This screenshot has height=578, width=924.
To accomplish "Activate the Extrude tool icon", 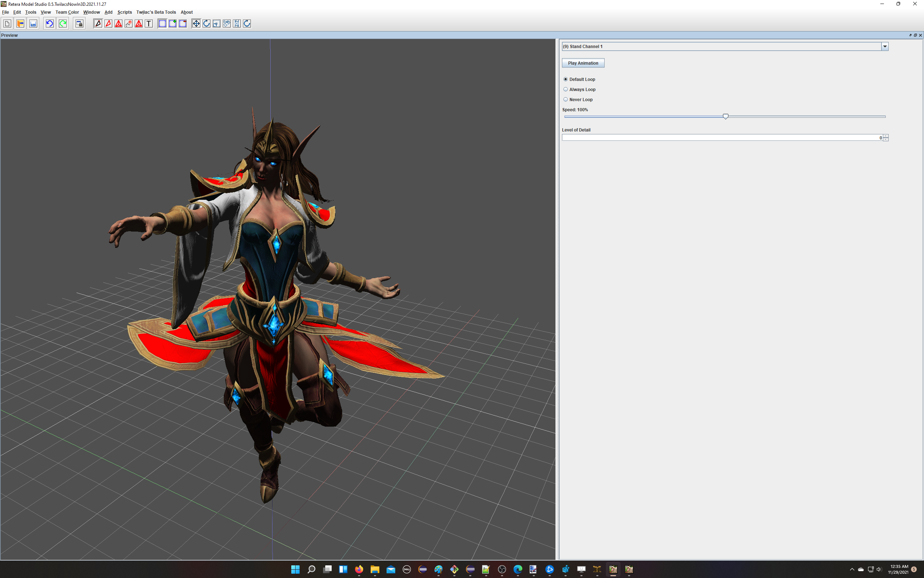I will click(227, 24).
